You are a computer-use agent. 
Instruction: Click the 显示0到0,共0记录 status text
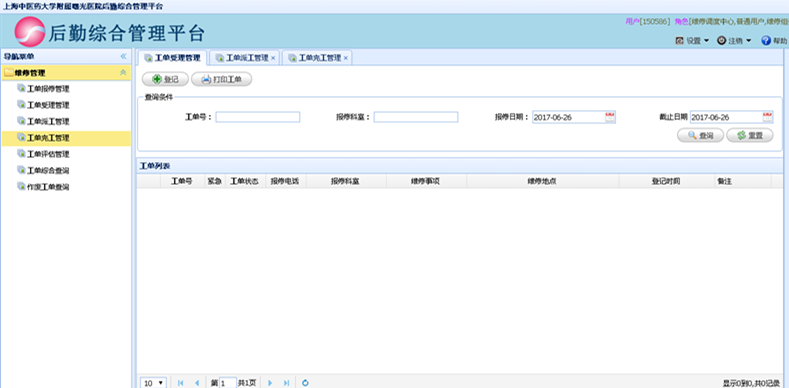(752, 383)
